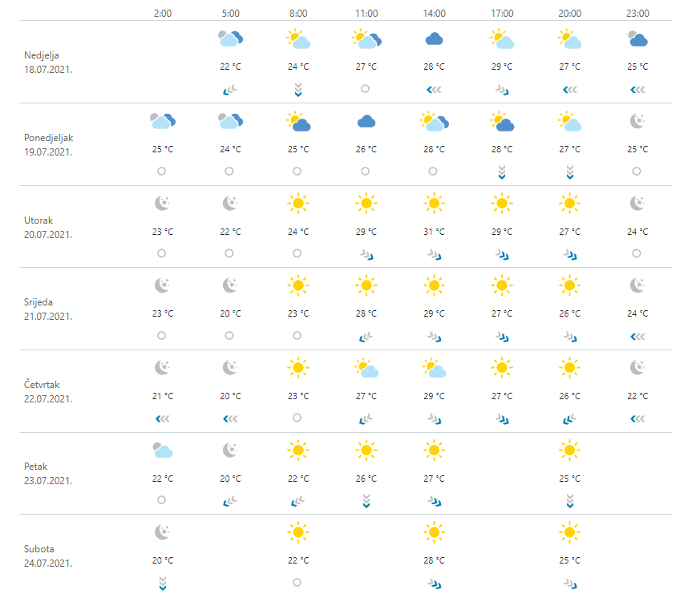Click the Subota 24.07.2021. row label

(48, 556)
